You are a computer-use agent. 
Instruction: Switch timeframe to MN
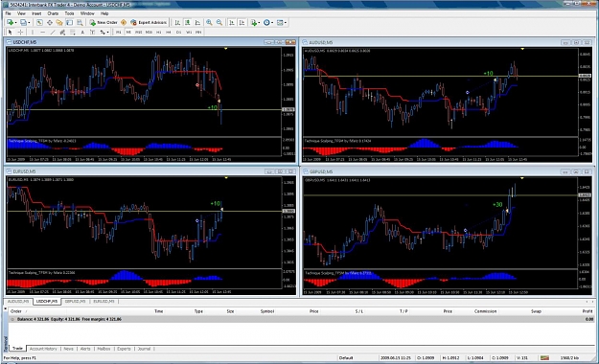point(198,32)
